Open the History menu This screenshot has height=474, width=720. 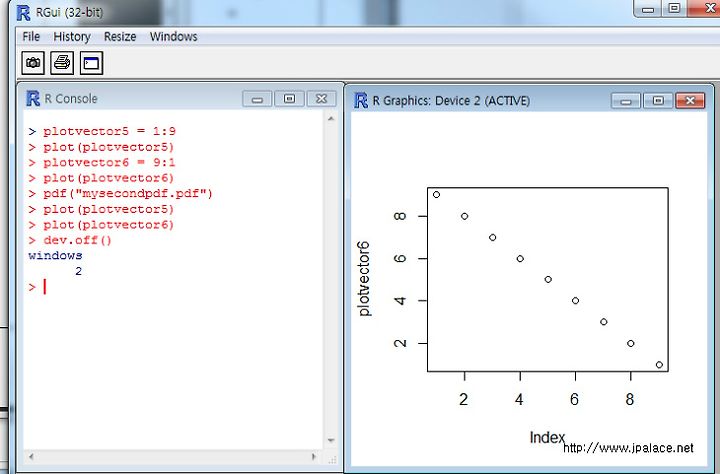tap(72, 36)
